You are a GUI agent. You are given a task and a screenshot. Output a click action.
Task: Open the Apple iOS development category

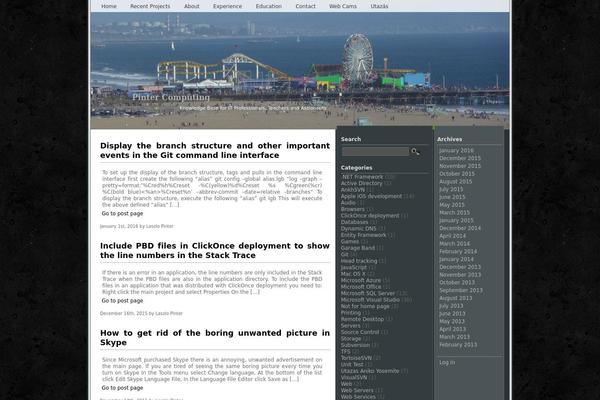tap(371, 196)
